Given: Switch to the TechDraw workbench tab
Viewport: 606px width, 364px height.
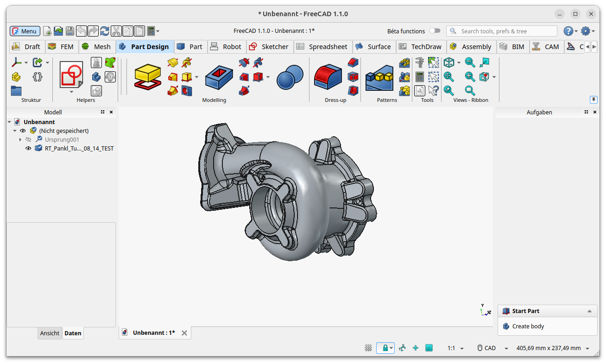Looking at the screenshot, I should click(x=421, y=47).
